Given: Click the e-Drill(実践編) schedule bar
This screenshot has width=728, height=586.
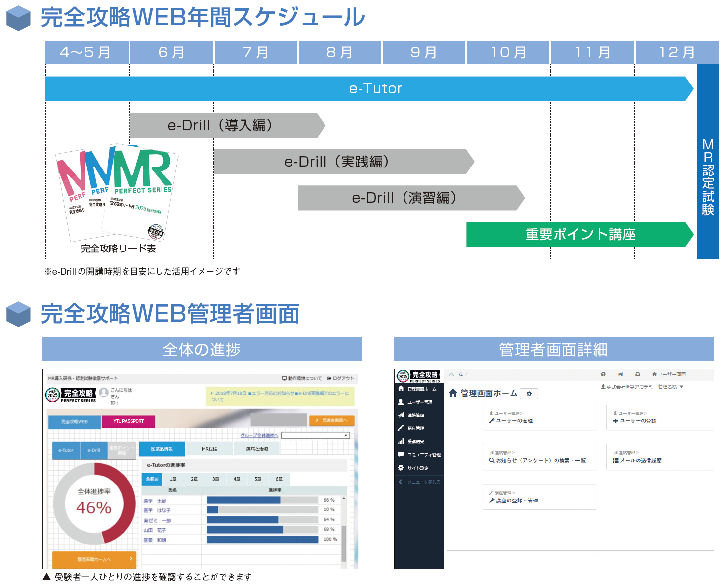Looking at the screenshot, I should click(344, 162).
